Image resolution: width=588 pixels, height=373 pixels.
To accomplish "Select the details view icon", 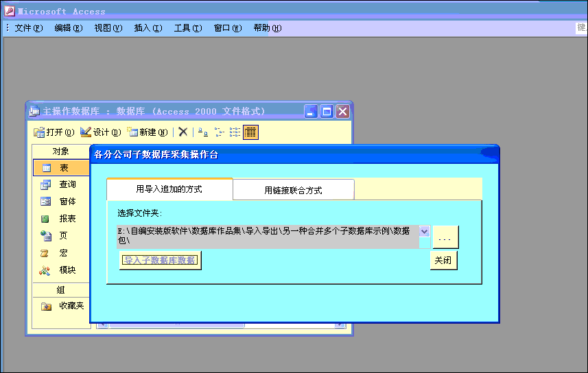I will pyautogui.click(x=250, y=132).
